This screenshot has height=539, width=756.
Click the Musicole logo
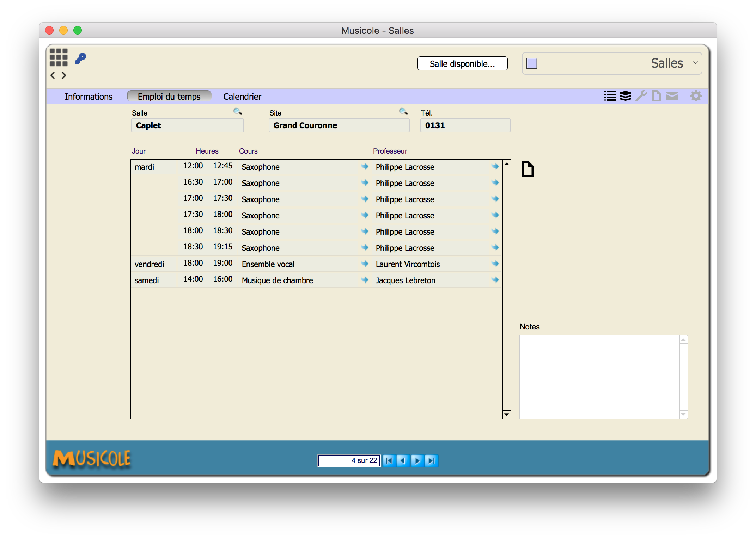coord(92,459)
